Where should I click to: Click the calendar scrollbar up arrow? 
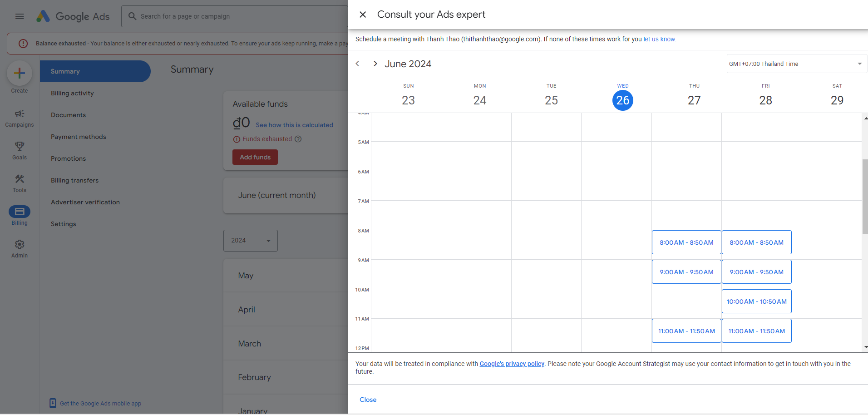(x=866, y=118)
